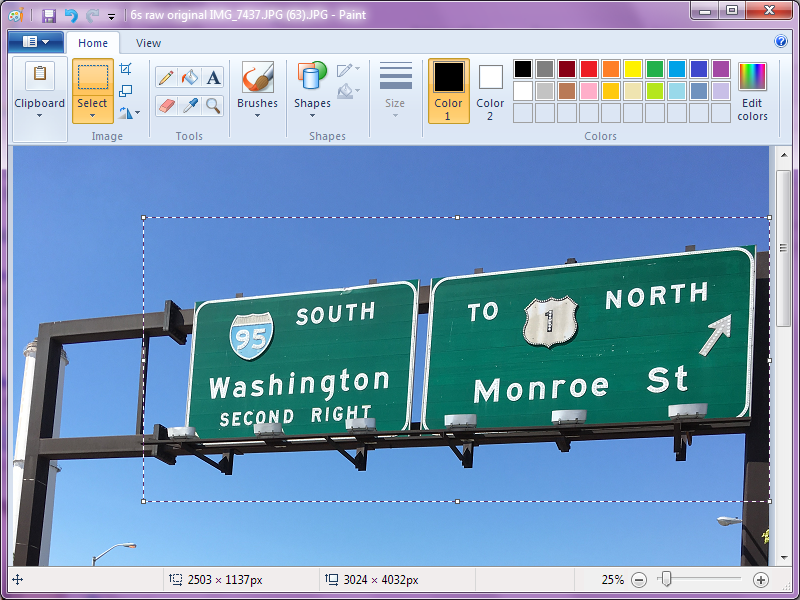Pick the lavender color swatch

(720, 91)
